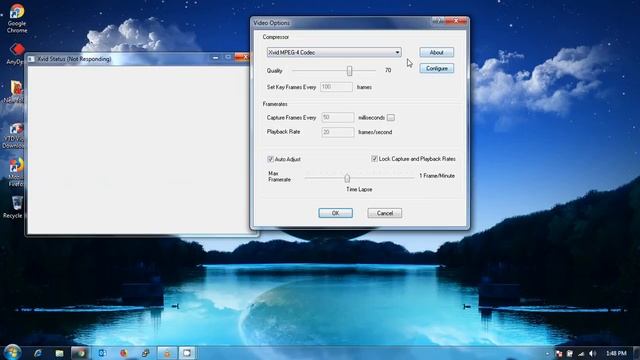Click the quality value 70
The height and width of the screenshot is (360, 640).
(x=388, y=70)
